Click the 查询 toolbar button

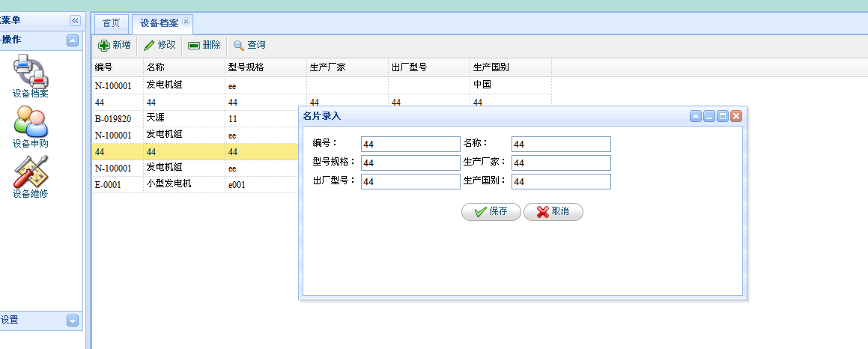[249, 46]
